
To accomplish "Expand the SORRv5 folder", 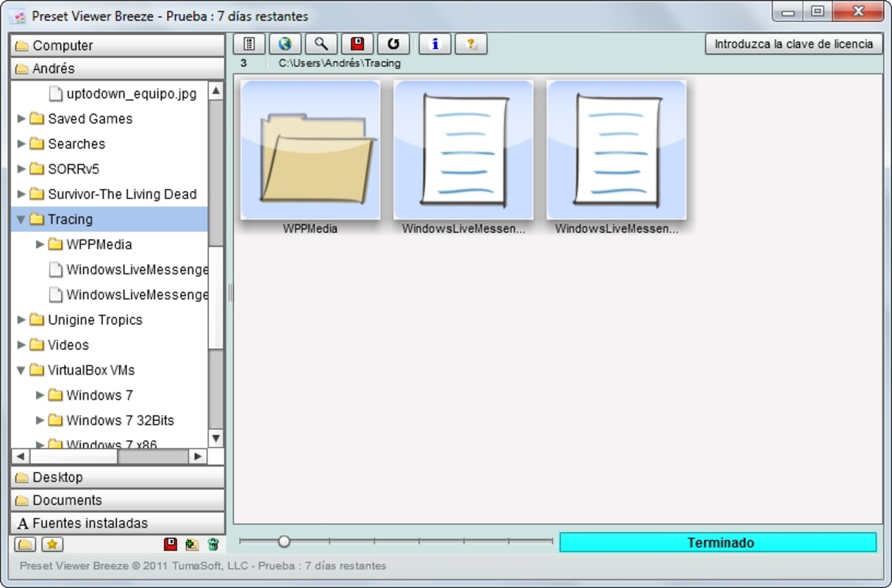I will [x=21, y=168].
